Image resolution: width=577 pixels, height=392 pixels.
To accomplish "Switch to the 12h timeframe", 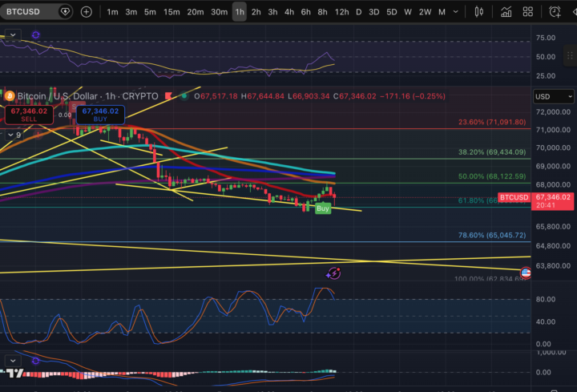I will 341,12.
